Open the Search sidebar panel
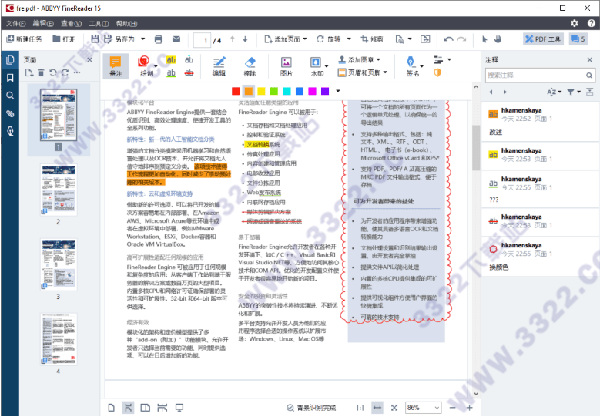The width and height of the screenshot is (600, 417). (x=10, y=95)
